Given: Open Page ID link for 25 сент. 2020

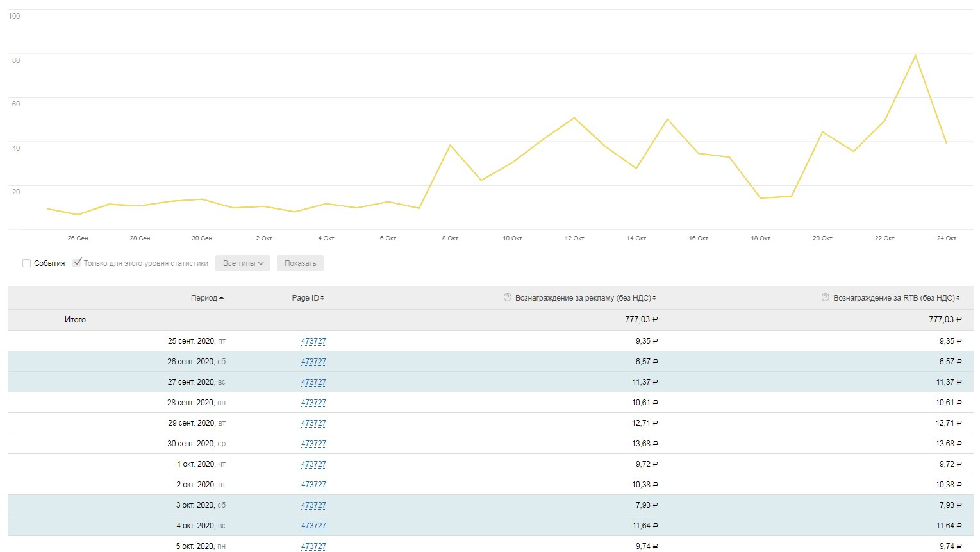Looking at the screenshot, I should coord(313,341).
